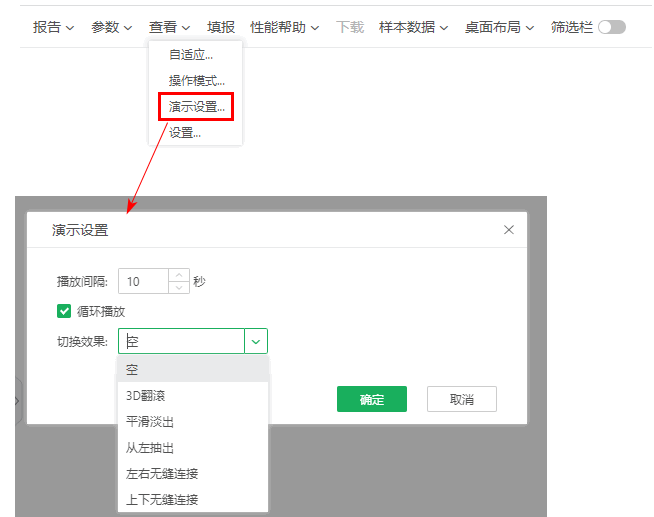Screen dimensions: 654x517
Task: Close the 演示设置 dialog
Action: [x=508, y=230]
